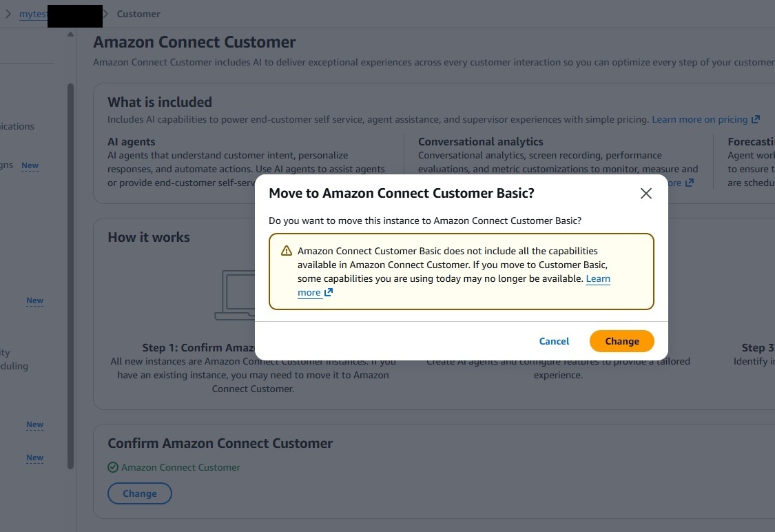
Task: Open Learn more on pricing link
Action: [699, 119]
